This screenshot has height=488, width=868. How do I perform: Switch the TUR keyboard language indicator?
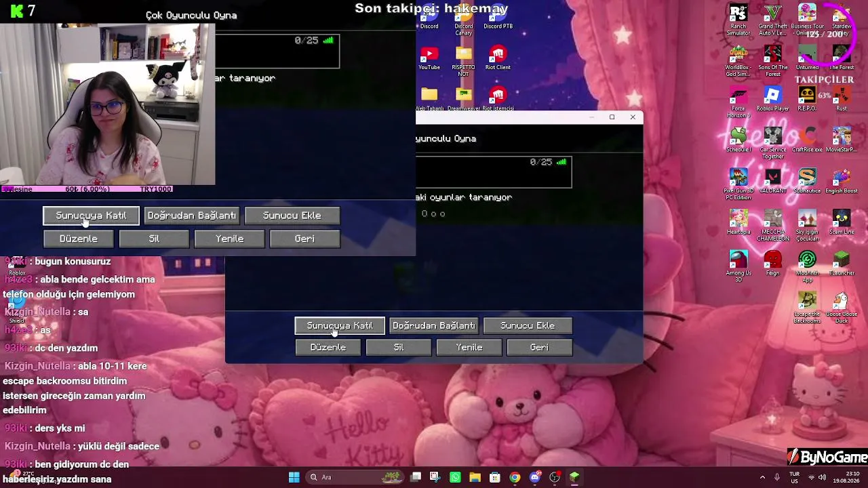click(x=795, y=477)
